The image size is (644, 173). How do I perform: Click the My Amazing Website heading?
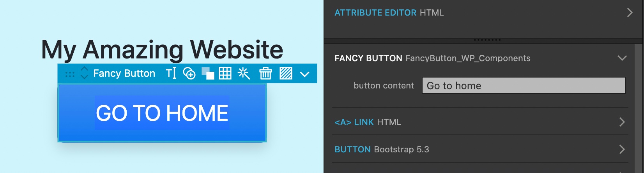tap(162, 49)
